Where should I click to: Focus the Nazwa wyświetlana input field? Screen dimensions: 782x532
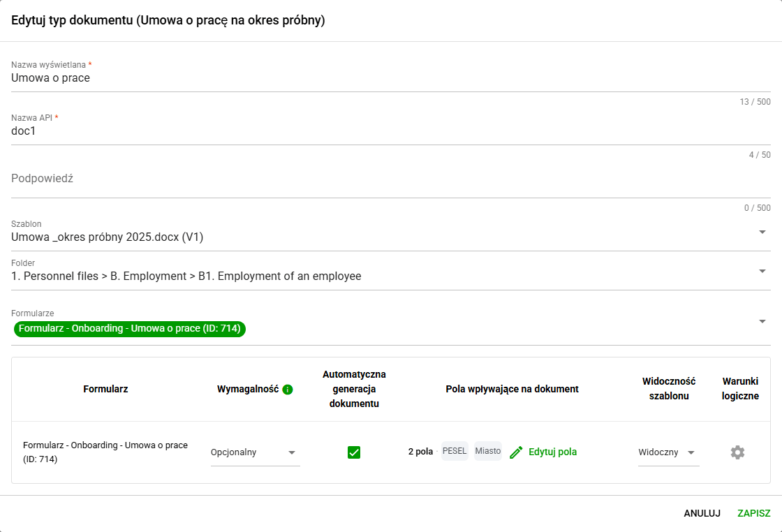(x=390, y=77)
